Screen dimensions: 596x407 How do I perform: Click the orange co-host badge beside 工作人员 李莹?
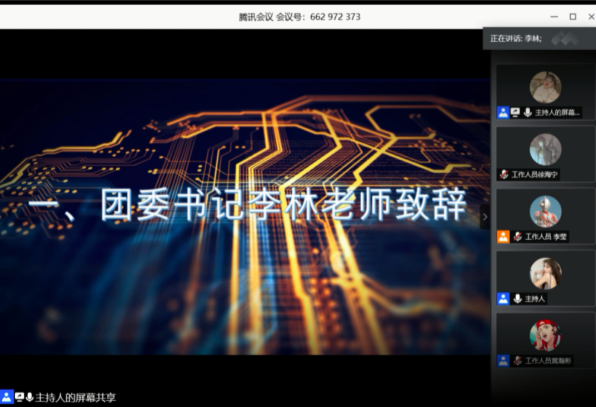[503, 237]
